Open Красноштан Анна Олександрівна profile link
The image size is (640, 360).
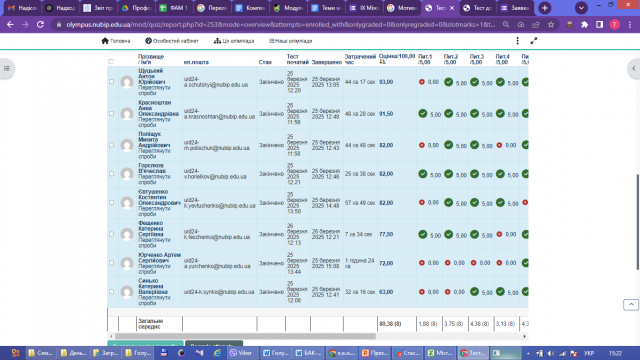(x=158, y=108)
